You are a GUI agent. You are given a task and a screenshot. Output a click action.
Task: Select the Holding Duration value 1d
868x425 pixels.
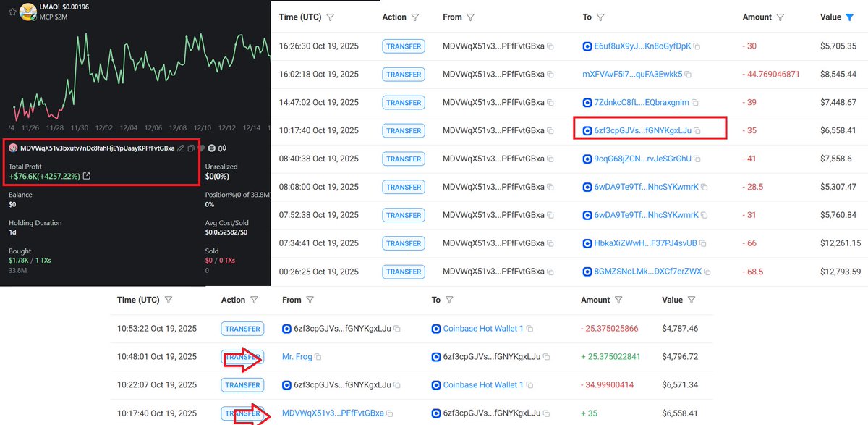(x=12, y=233)
